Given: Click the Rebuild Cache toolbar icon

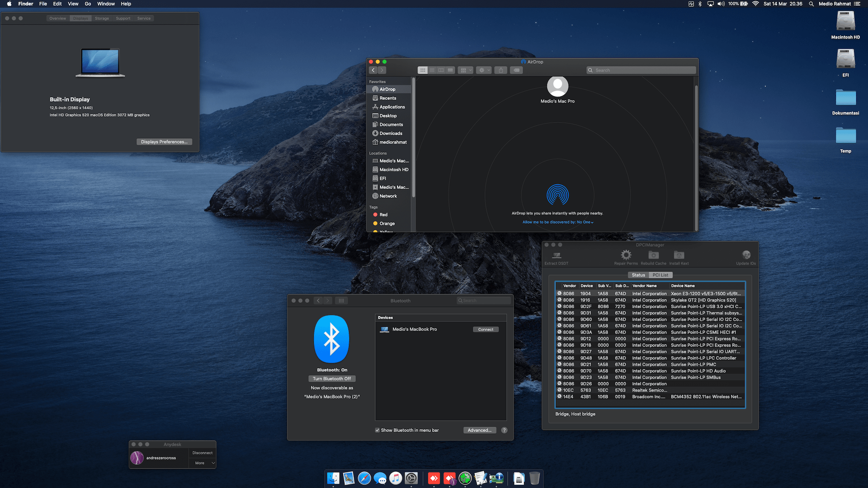Looking at the screenshot, I should click(653, 258).
